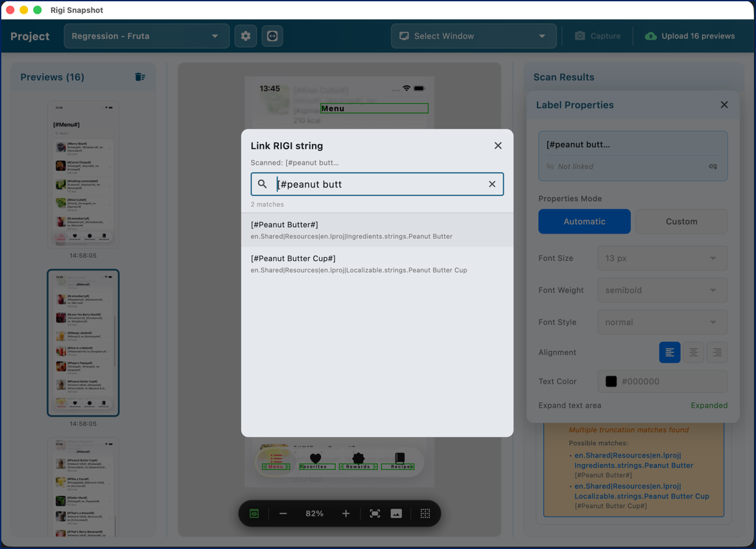Screen dimensions: 756x549
Task: Set alignment to right
Action: click(x=717, y=352)
